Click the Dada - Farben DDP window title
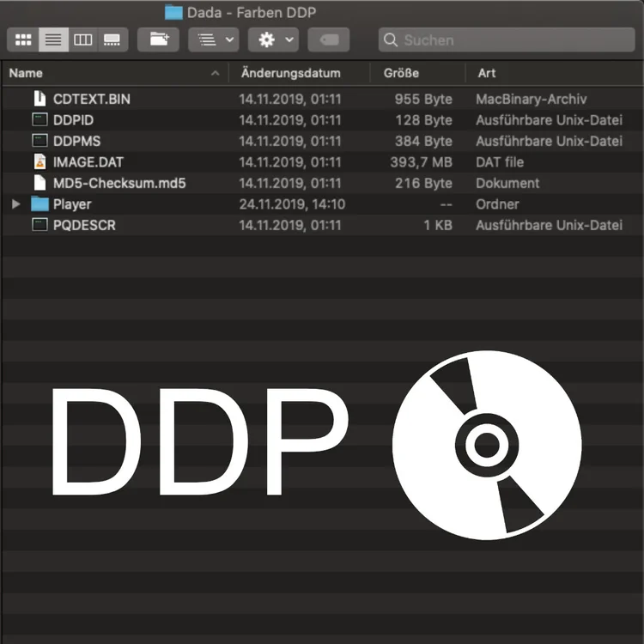 [252, 13]
